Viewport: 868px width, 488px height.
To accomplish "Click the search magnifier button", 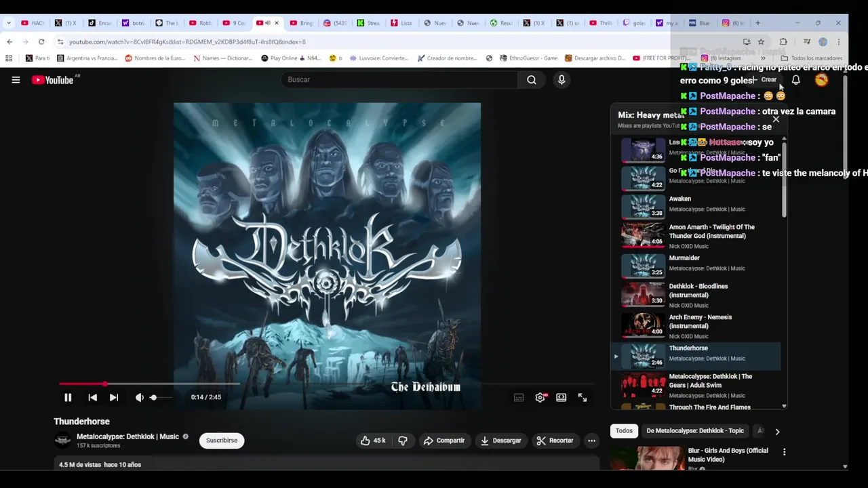I will (532, 80).
